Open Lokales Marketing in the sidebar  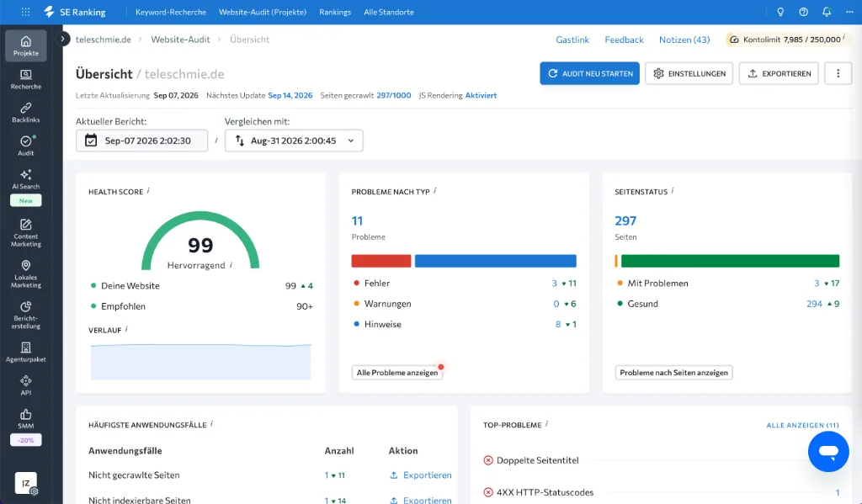26,273
